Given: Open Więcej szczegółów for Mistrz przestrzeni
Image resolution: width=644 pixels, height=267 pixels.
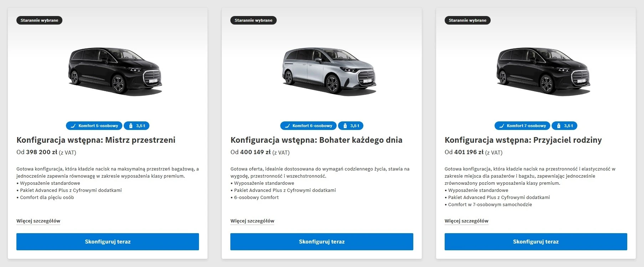Looking at the screenshot, I should coord(38,221).
